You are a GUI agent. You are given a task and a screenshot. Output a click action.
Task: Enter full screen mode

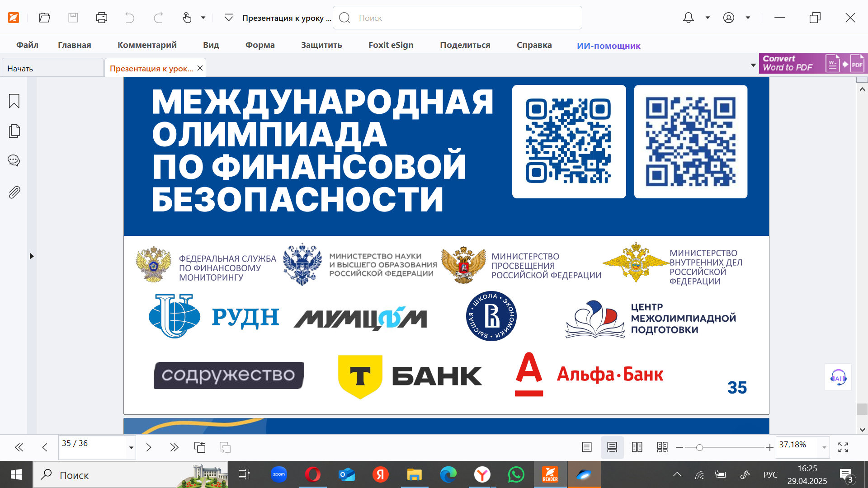843,447
